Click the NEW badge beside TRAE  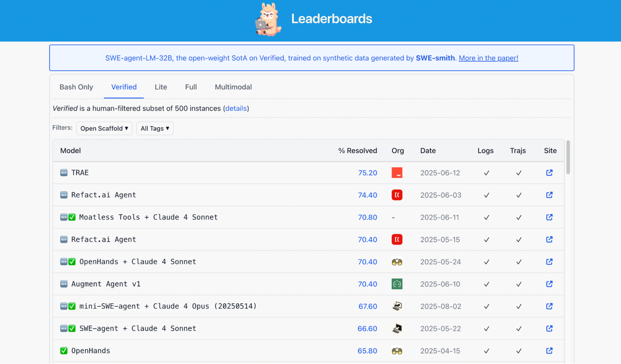click(64, 173)
